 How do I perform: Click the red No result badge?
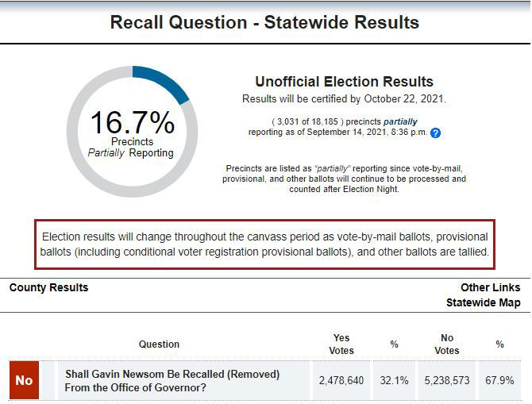pyautogui.click(x=24, y=380)
